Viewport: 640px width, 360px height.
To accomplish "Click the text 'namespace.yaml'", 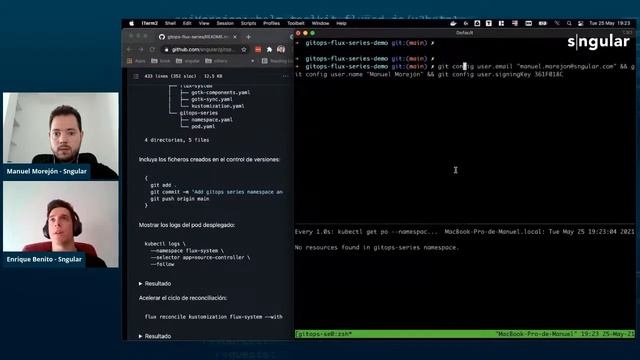I will (212, 120).
